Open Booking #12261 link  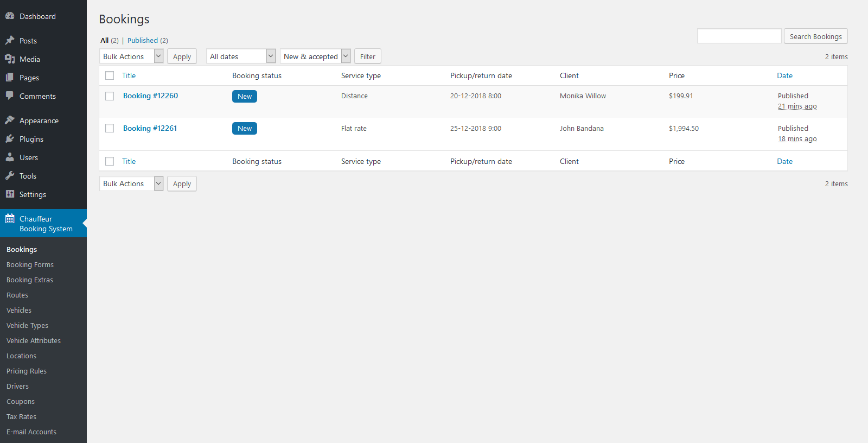coord(150,128)
